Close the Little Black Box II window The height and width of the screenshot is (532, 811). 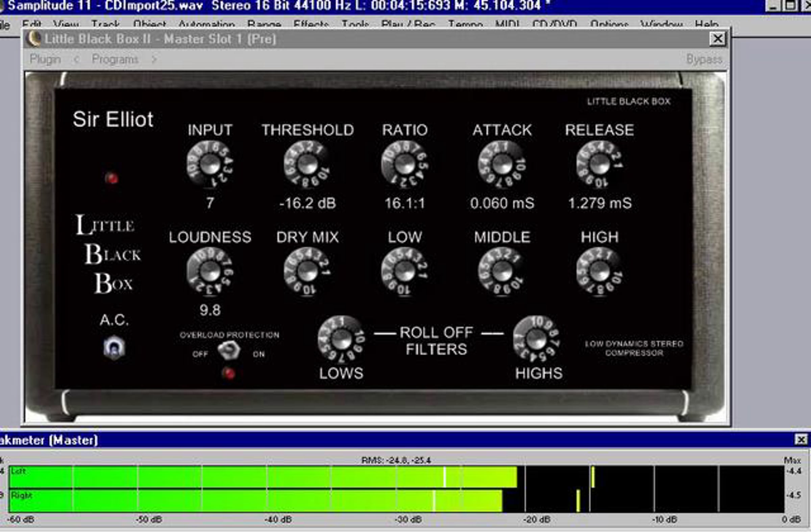coord(717,39)
